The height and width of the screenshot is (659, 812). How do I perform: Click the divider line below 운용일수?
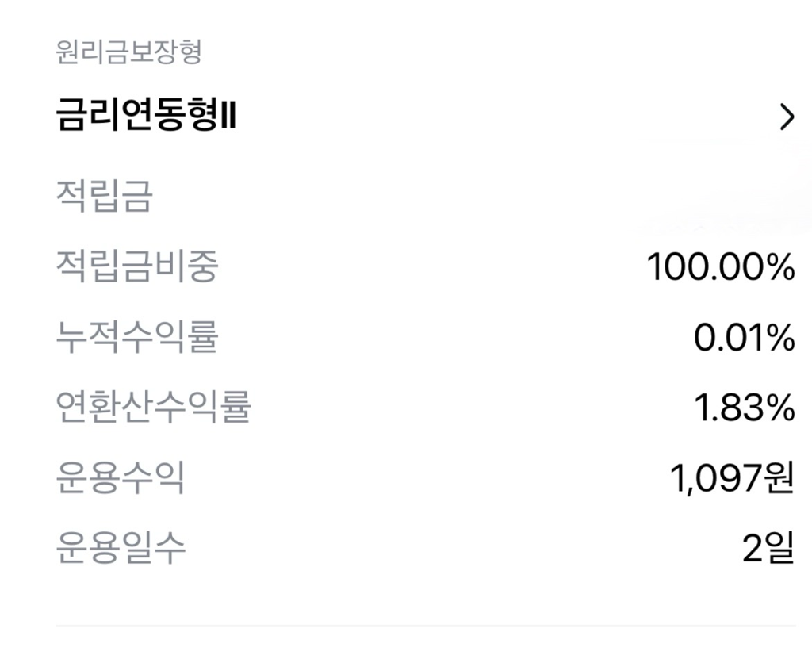425,626
